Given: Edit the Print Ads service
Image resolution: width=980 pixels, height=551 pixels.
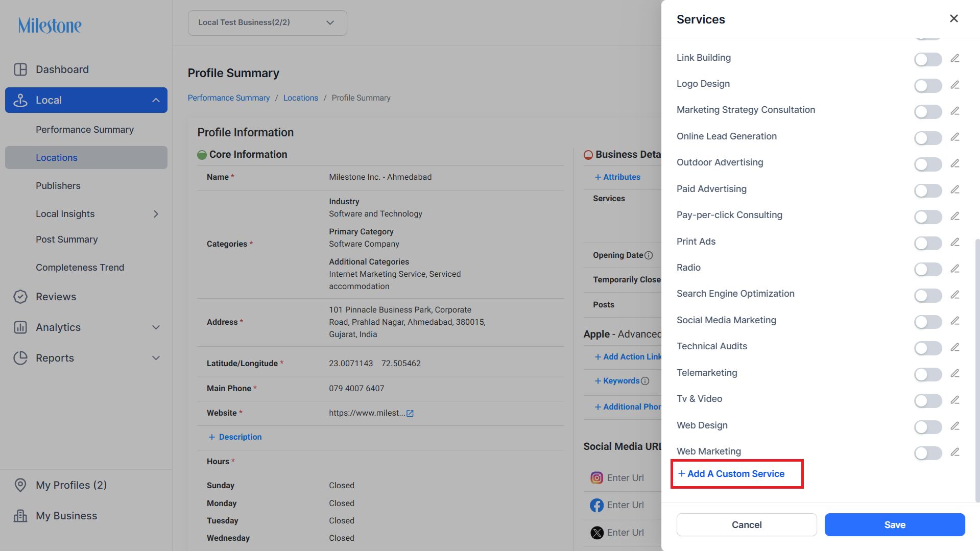Looking at the screenshot, I should (x=954, y=242).
